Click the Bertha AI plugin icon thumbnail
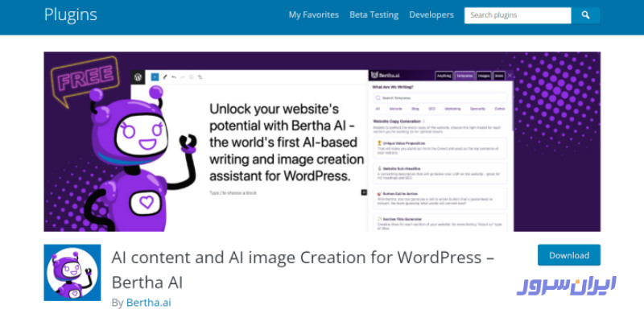 point(72,273)
